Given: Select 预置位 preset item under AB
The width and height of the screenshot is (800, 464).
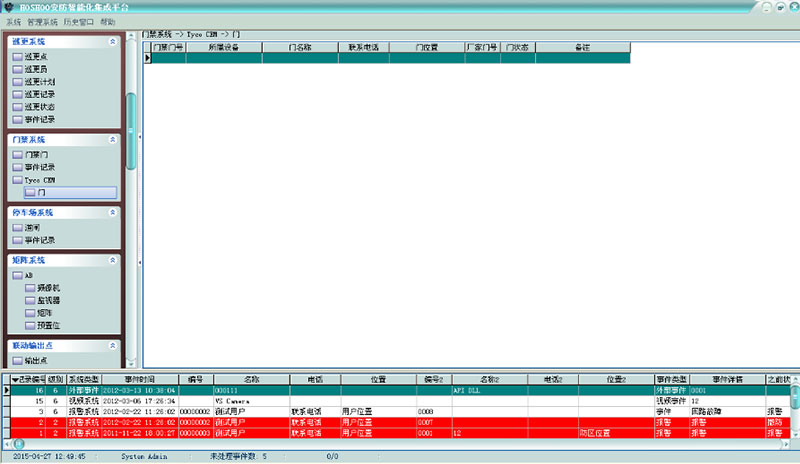Looking at the screenshot, I should click(x=48, y=324).
